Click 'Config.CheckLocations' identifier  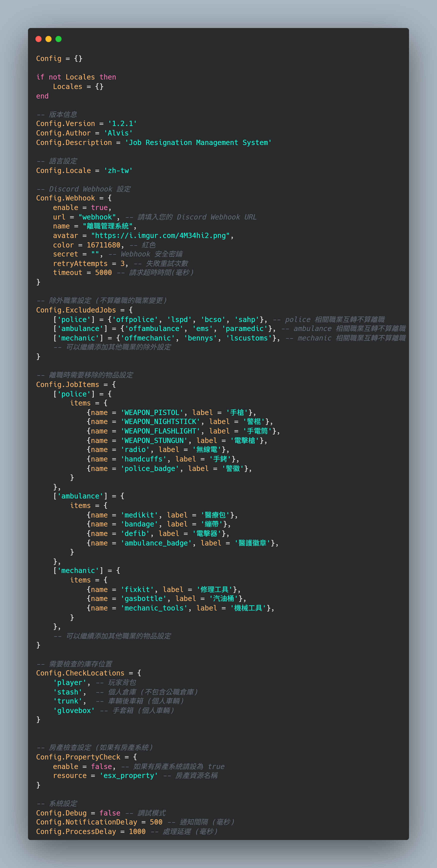[80, 673]
